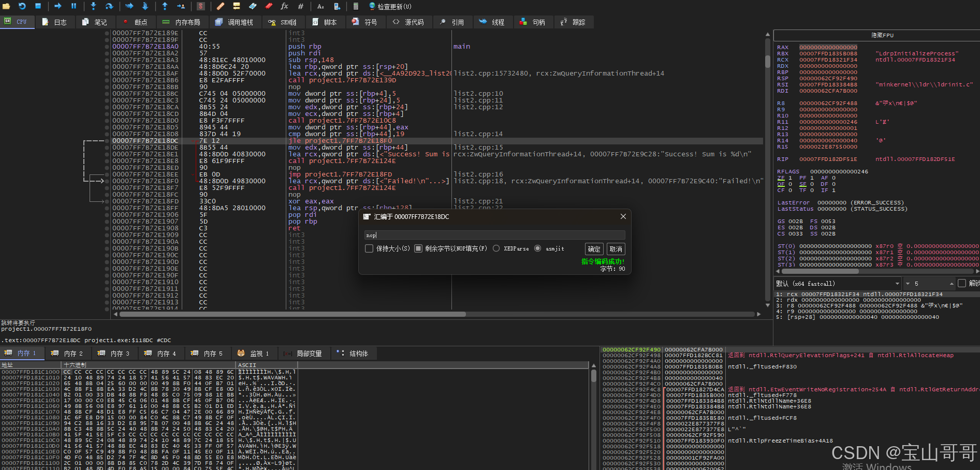Open comments list toolbar icon

[237, 6]
